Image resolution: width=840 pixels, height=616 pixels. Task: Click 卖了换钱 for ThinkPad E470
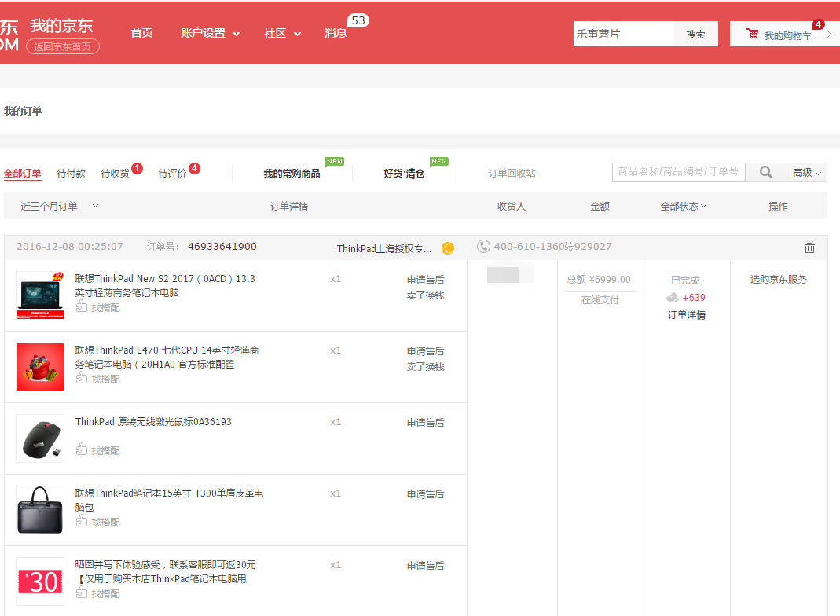click(425, 366)
